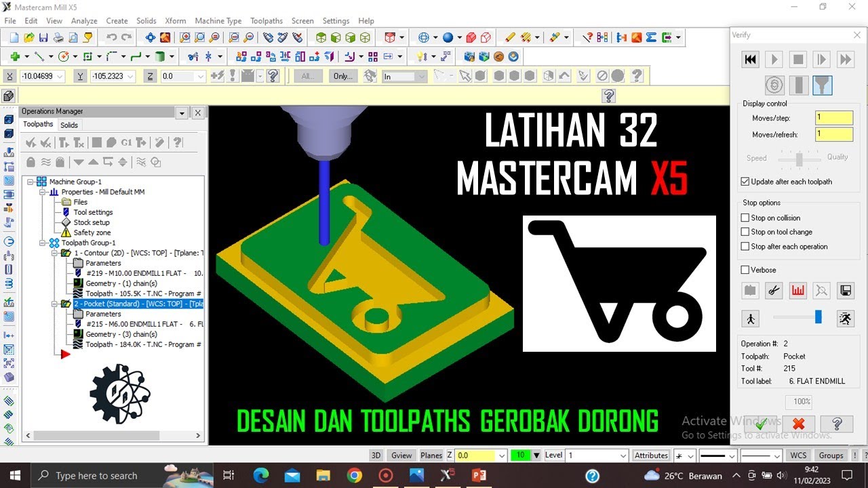Click the Gview button in status bar
Screen dimensions: 868x488
pos(401,455)
